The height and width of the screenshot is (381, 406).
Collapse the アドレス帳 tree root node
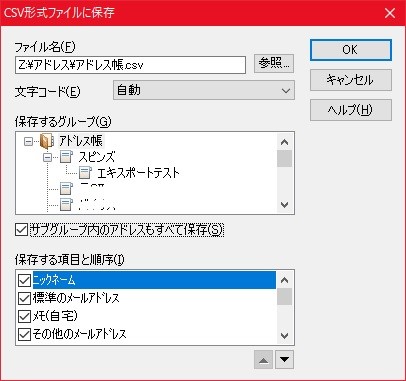[x=29, y=141]
